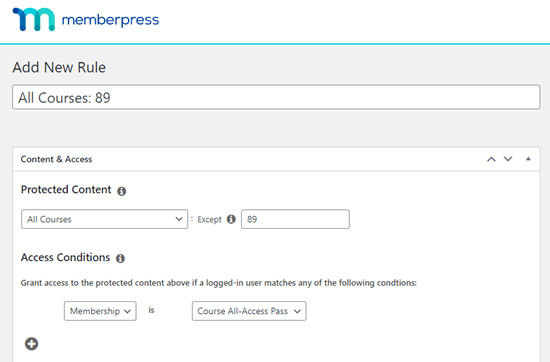Click the "Grant access to the protected content" description
Image resolution: width=550 pixels, height=362 pixels.
(219, 283)
